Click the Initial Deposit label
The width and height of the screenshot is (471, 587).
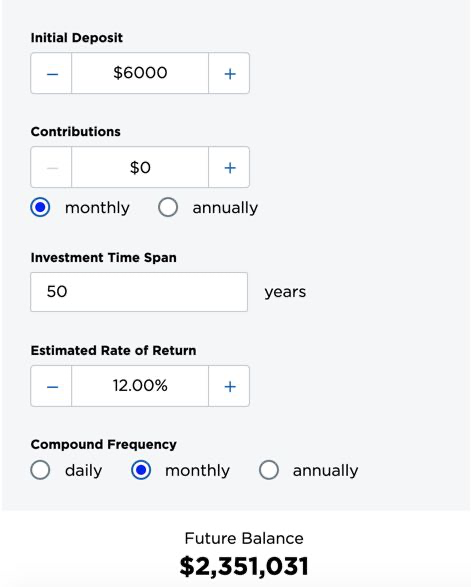point(77,38)
